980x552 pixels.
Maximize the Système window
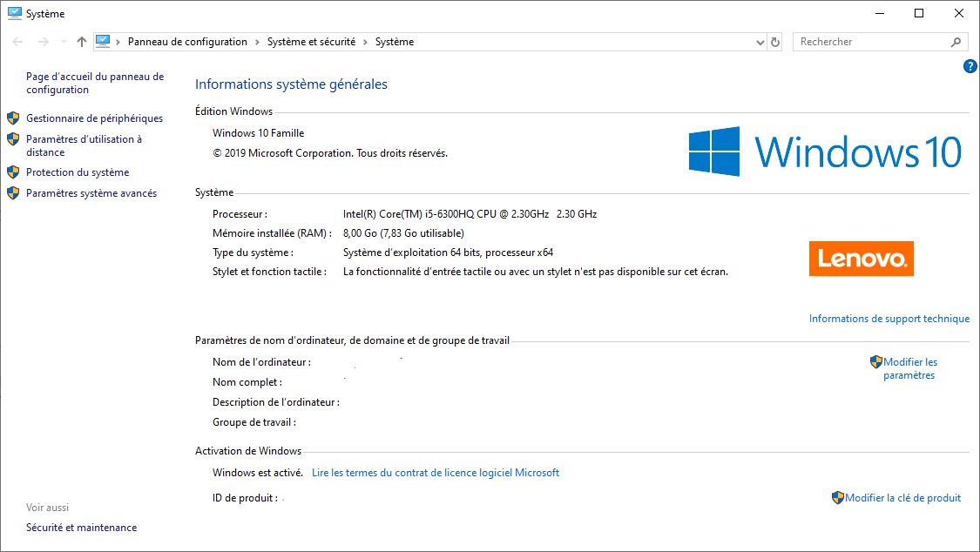coord(919,13)
